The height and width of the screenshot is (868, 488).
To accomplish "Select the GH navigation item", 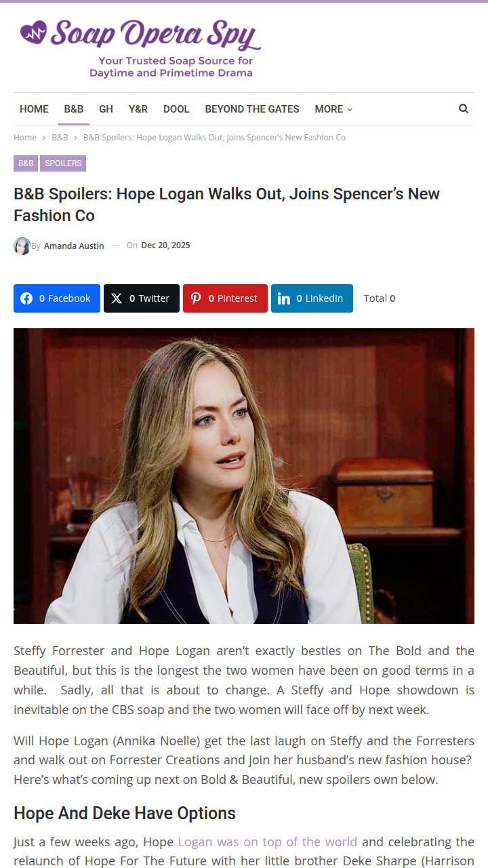I will (x=106, y=109).
